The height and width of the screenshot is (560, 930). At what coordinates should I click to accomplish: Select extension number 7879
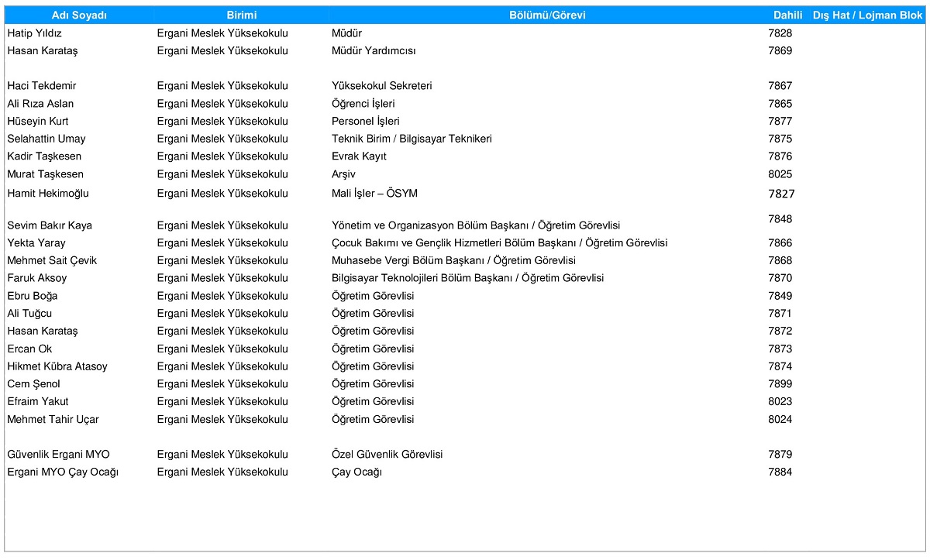coord(780,455)
